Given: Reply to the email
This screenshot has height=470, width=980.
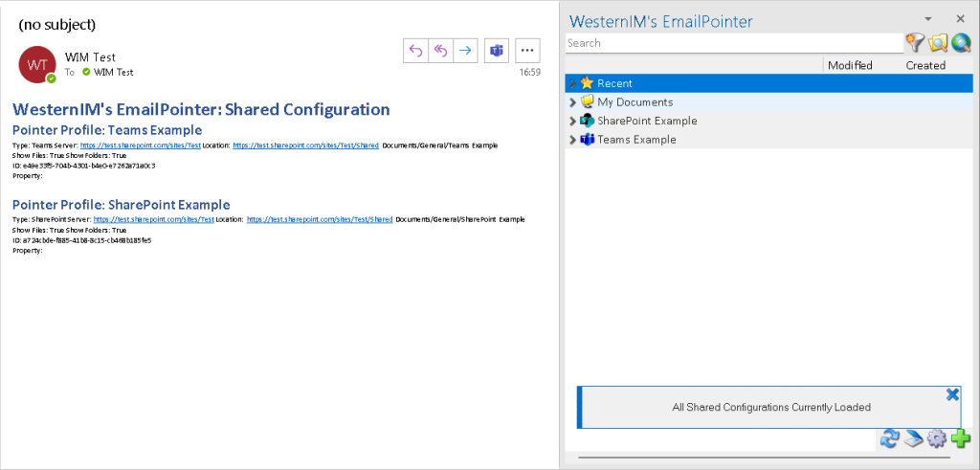Looking at the screenshot, I should pyautogui.click(x=415, y=51).
